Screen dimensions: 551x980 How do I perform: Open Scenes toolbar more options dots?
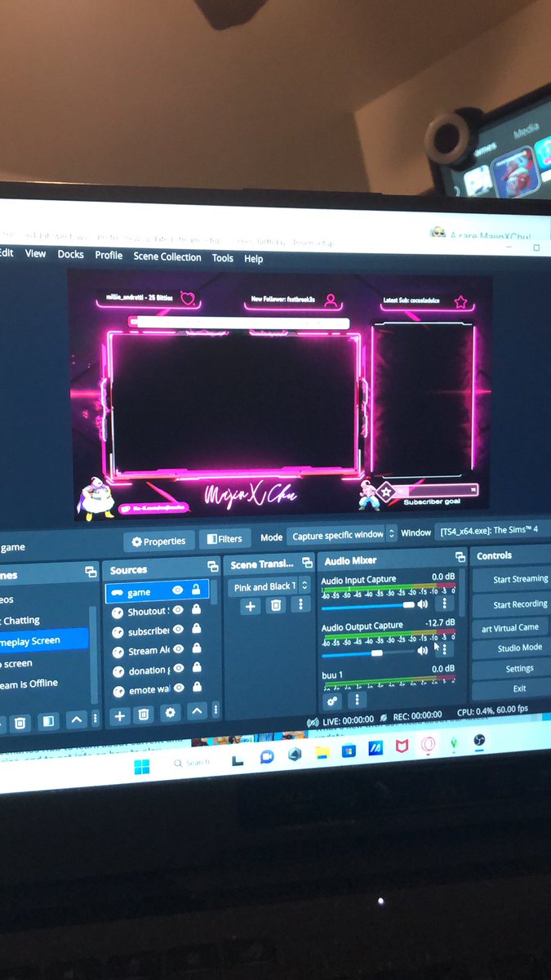pos(95,719)
